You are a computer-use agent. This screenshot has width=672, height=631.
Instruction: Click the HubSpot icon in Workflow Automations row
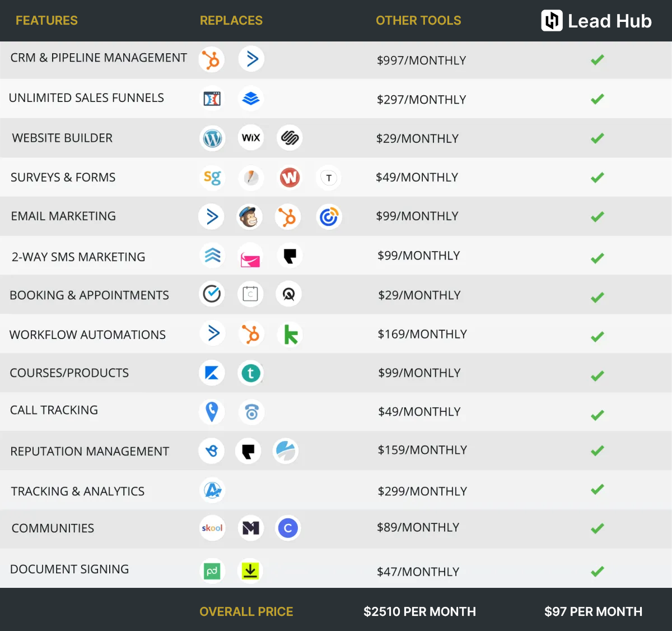click(251, 334)
